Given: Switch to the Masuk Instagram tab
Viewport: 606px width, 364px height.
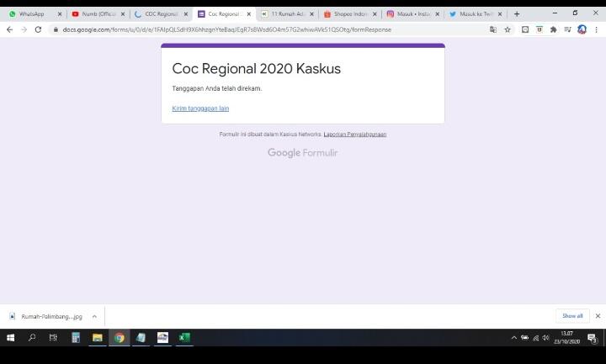Looking at the screenshot, I should tap(413, 14).
